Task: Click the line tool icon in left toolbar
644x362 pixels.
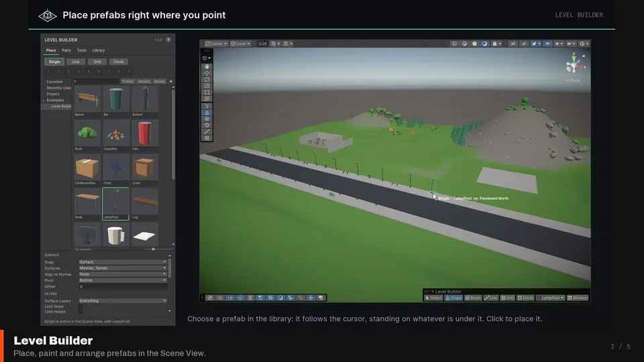Action: click(x=207, y=132)
